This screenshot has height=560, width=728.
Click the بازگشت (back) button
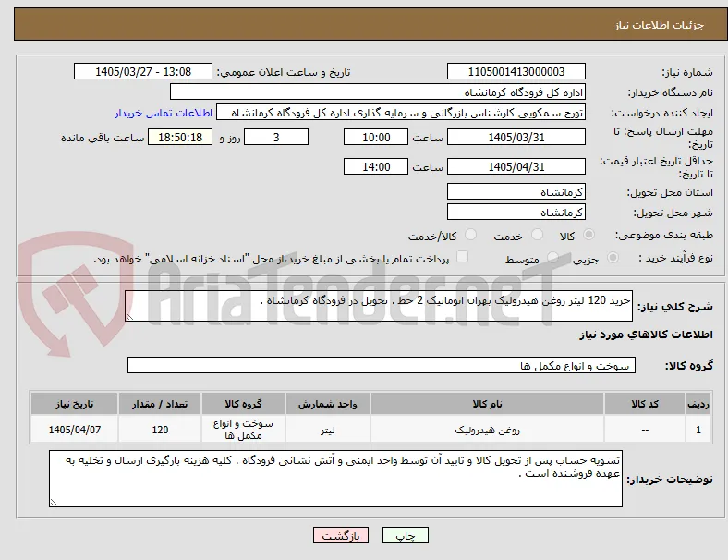pyautogui.click(x=341, y=535)
